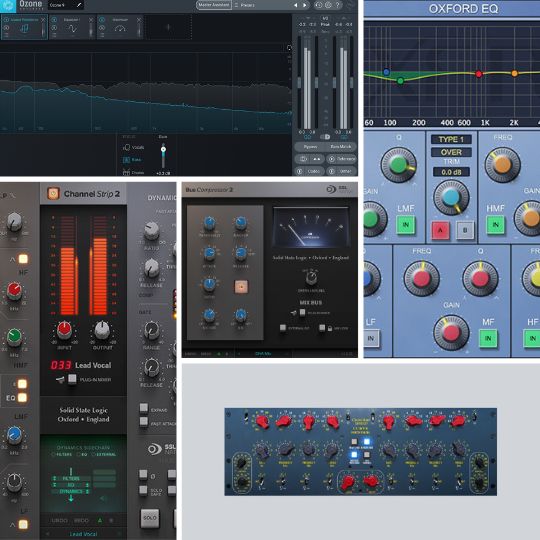Click the 0.0 dB trim value field
Image resolution: width=540 pixels, height=540 pixels.
[x=451, y=172]
